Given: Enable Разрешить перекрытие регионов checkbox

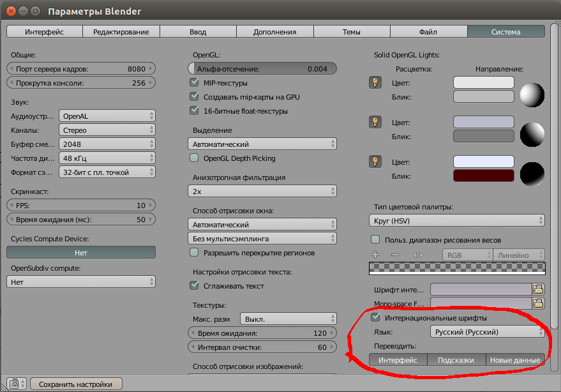Looking at the screenshot, I should [x=194, y=252].
